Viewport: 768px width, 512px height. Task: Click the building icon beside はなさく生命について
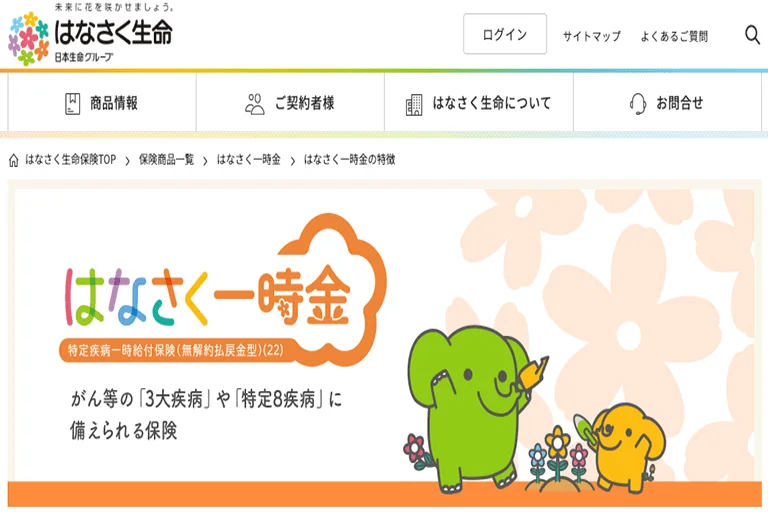click(414, 104)
